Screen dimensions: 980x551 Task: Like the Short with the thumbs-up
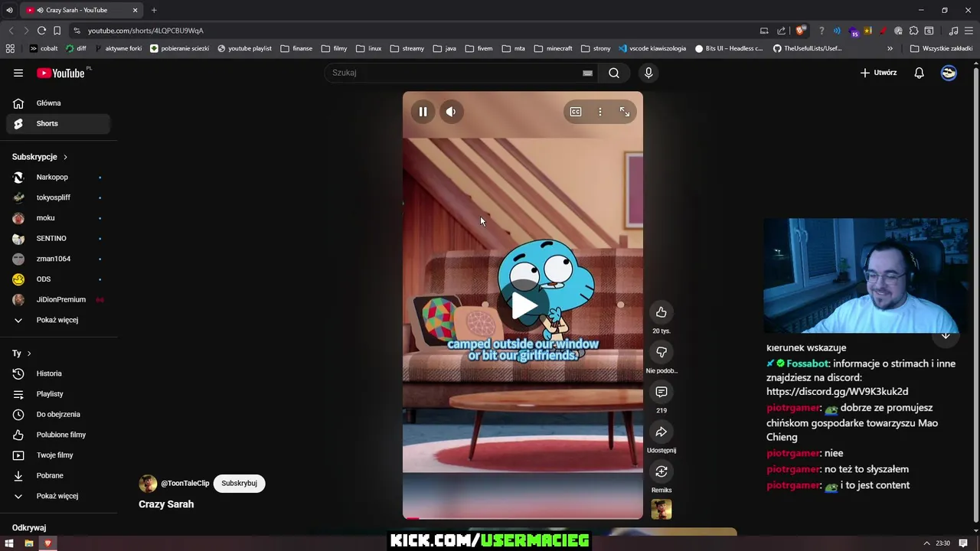pos(661,312)
